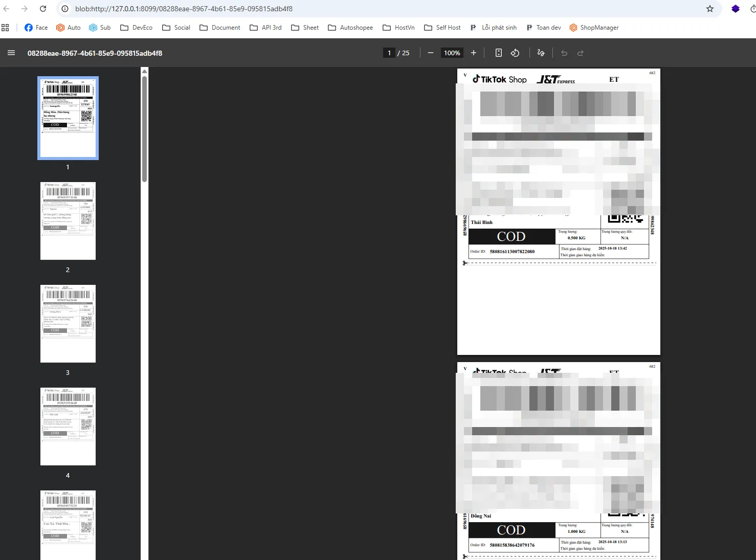Viewport: 756px width, 560px height.
Task: Click the thumbnail panel scrollbar
Action: pos(145,129)
